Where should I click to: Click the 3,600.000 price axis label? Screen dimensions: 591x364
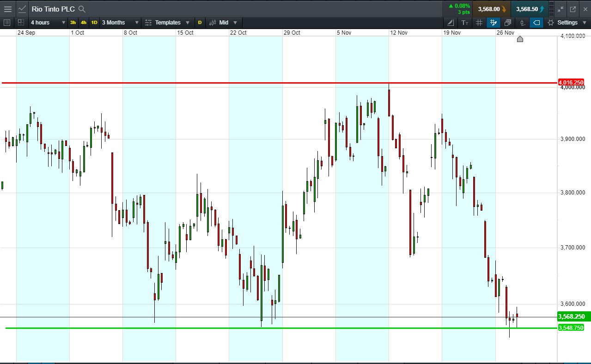(x=572, y=304)
